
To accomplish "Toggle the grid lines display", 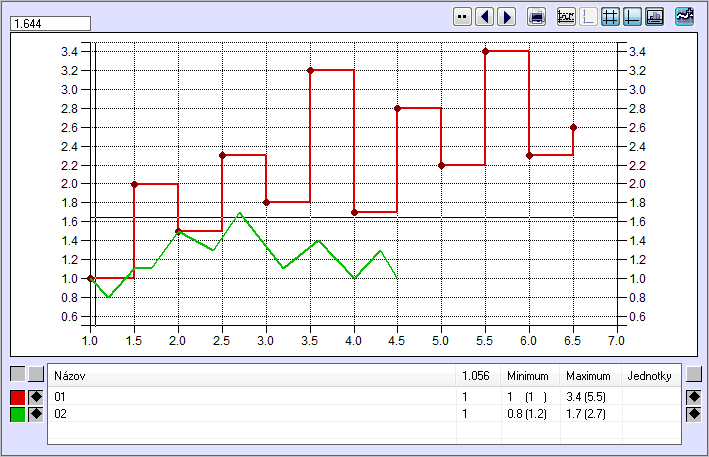I will [610, 16].
